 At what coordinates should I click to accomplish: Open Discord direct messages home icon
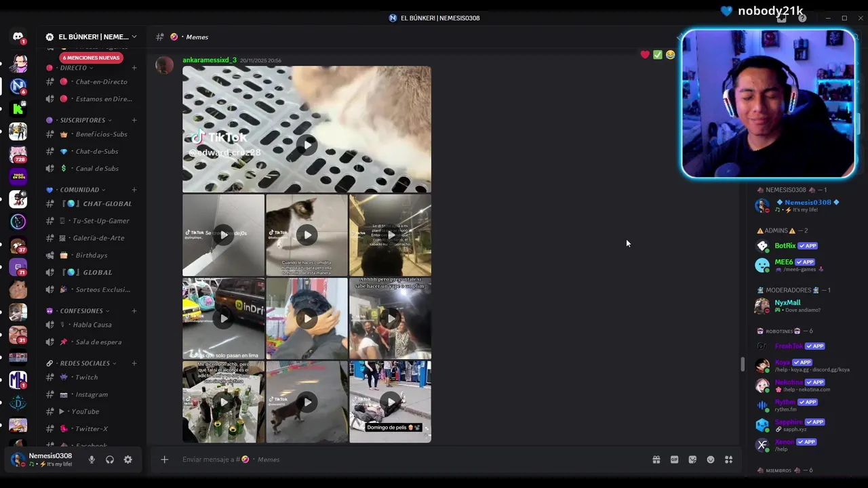(x=18, y=37)
